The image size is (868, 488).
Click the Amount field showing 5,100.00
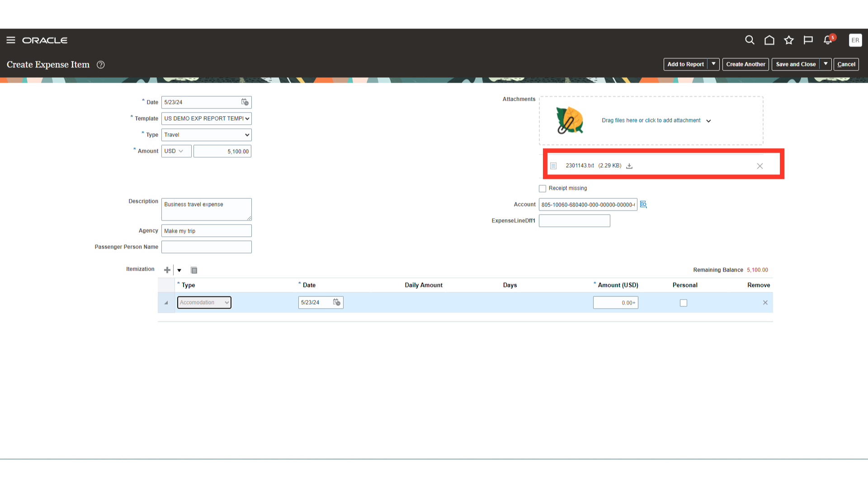tap(222, 151)
